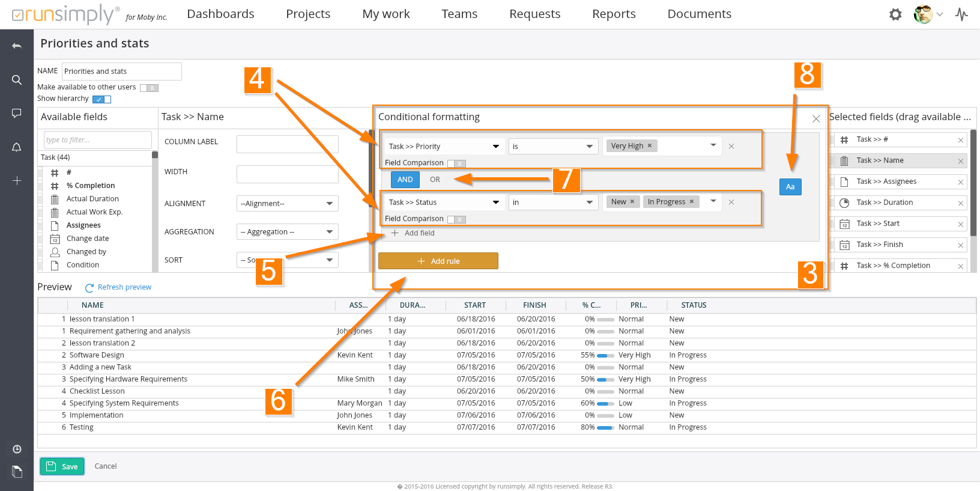Open the notifications bell icon
The width and height of the screenshot is (980, 491).
click(17, 147)
